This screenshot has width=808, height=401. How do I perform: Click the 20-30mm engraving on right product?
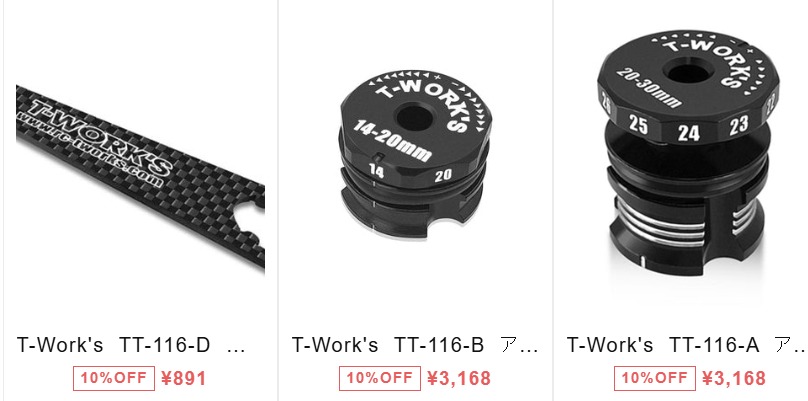point(649,88)
